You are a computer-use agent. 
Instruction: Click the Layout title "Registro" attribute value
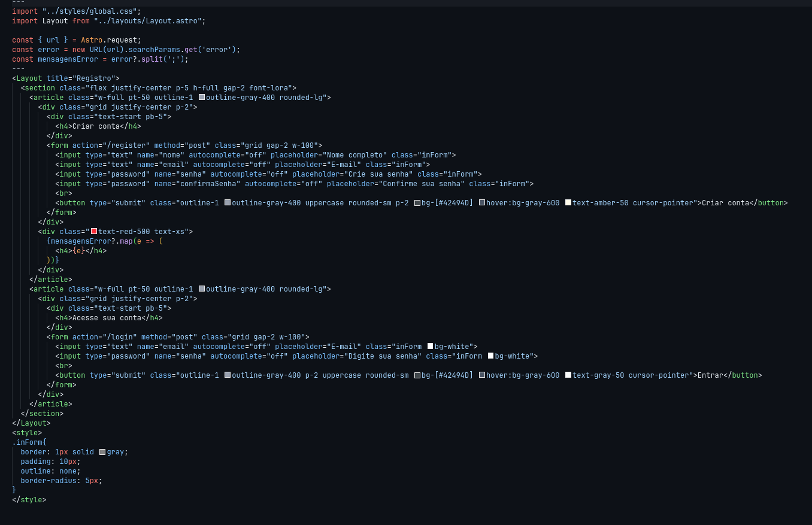(x=97, y=78)
